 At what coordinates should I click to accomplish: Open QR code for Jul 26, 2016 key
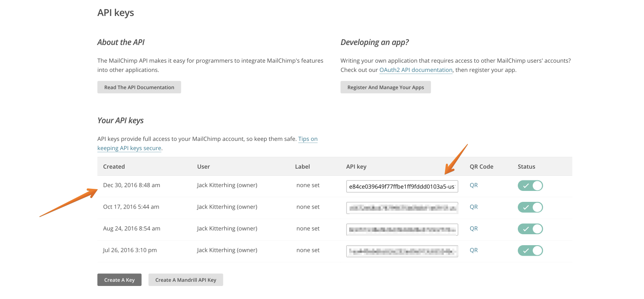pos(474,250)
